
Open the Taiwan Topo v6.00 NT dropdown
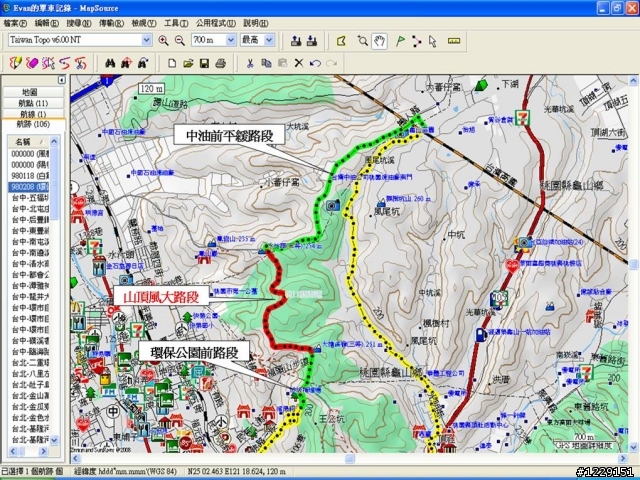(147, 40)
